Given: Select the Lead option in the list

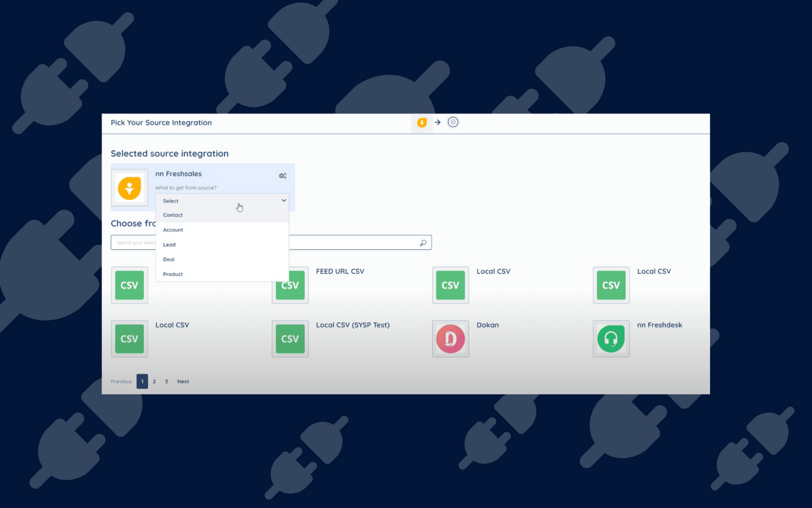Looking at the screenshot, I should coord(170,244).
